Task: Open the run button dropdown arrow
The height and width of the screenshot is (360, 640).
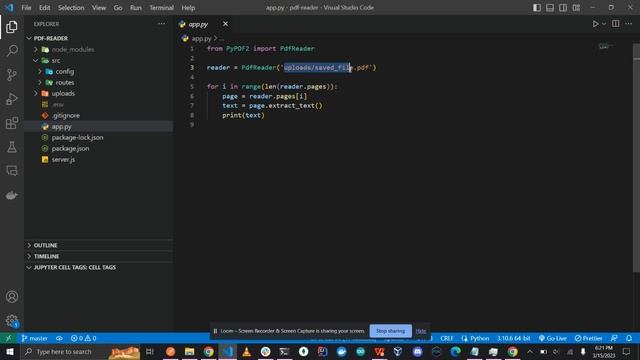Action: pyautogui.click(x=604, y=24)
